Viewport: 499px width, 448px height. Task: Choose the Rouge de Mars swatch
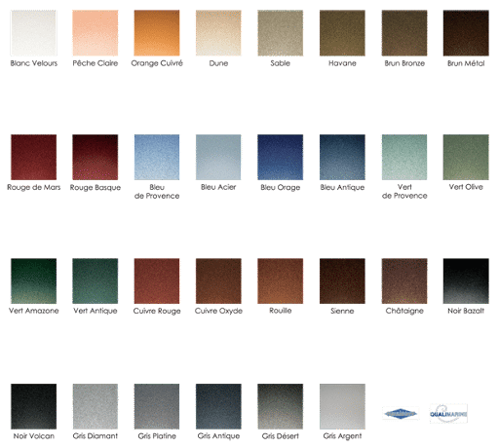pyautogui.click(x=33, y=157)
